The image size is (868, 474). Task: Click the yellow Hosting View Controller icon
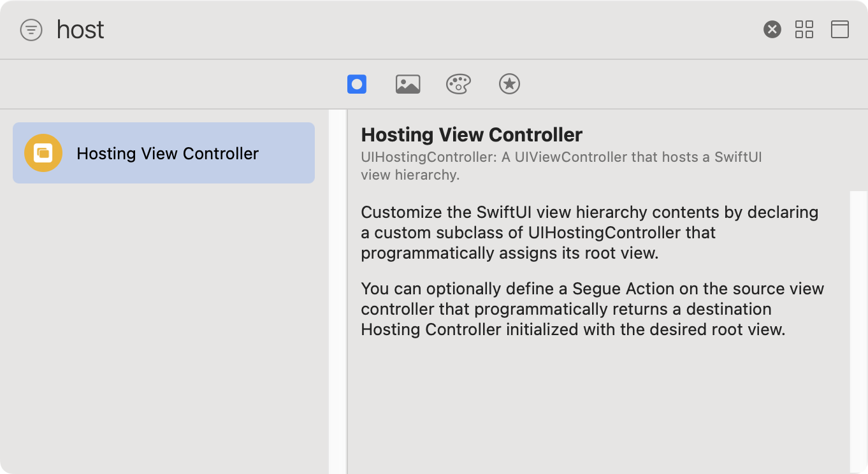pos(43,153)
